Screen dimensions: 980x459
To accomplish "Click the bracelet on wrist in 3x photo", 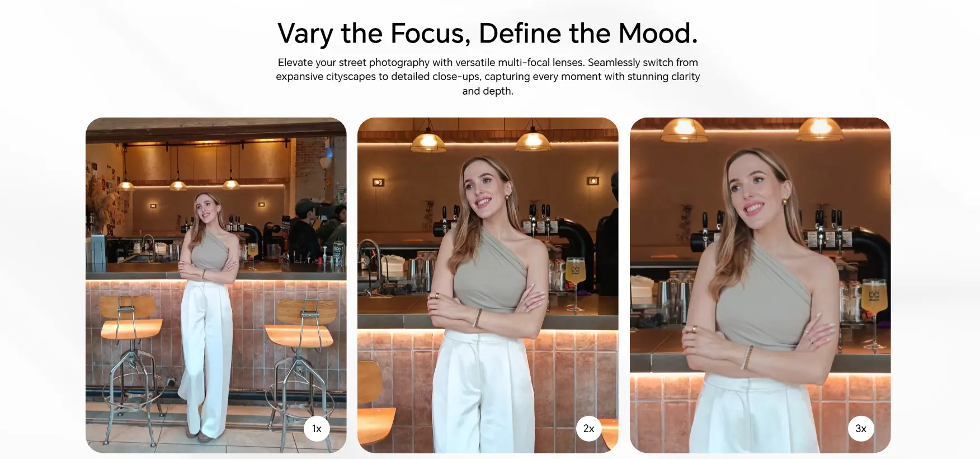I will pyautogui.click(x=747, y=357).
